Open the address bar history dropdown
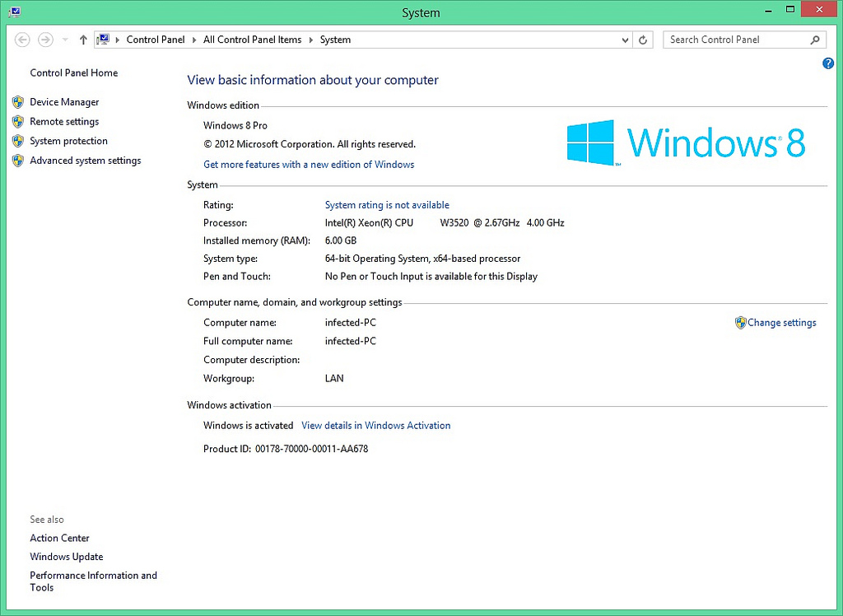The image size is (843, 616). 625,40
